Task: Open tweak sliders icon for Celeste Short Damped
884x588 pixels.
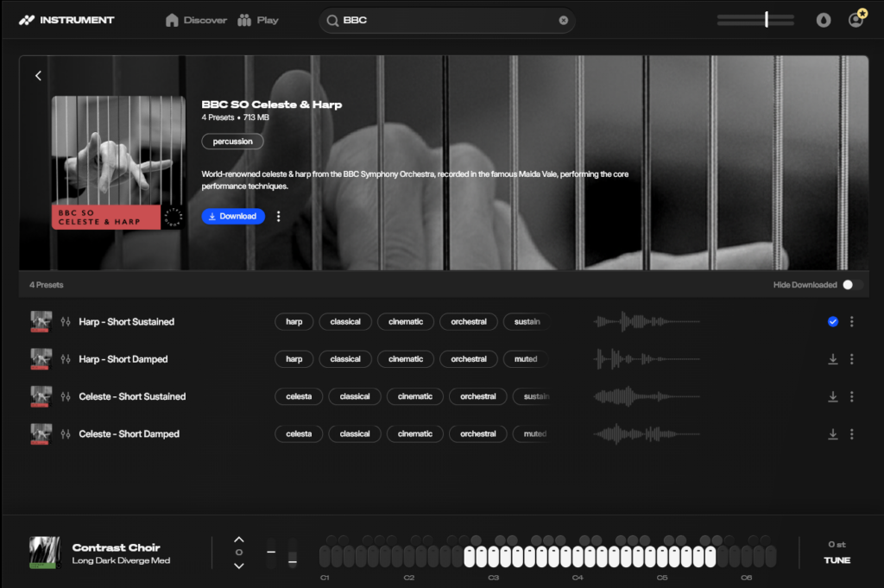Action: [66, 434]
